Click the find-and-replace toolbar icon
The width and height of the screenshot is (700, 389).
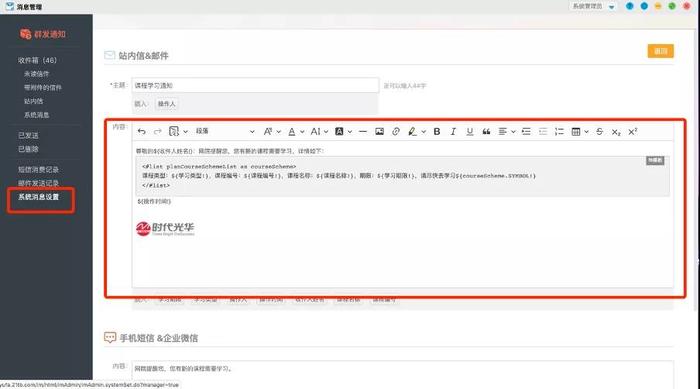pyautogui.click(x=174, y=131)
